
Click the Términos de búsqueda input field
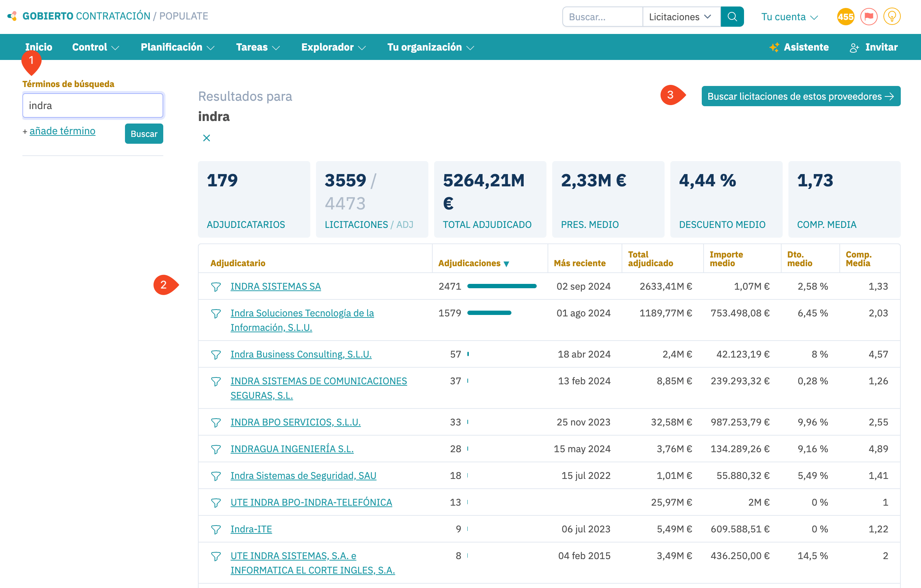click(92, 105)
